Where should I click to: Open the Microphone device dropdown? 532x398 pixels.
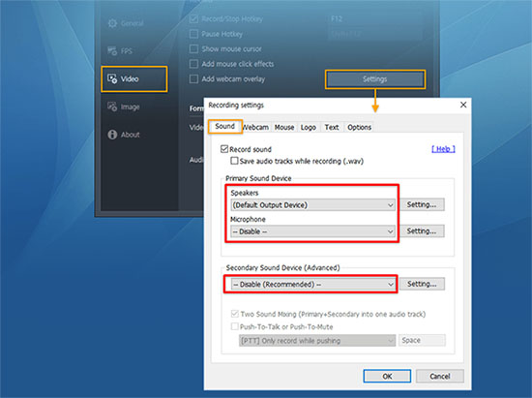click(x=312, y=231)
